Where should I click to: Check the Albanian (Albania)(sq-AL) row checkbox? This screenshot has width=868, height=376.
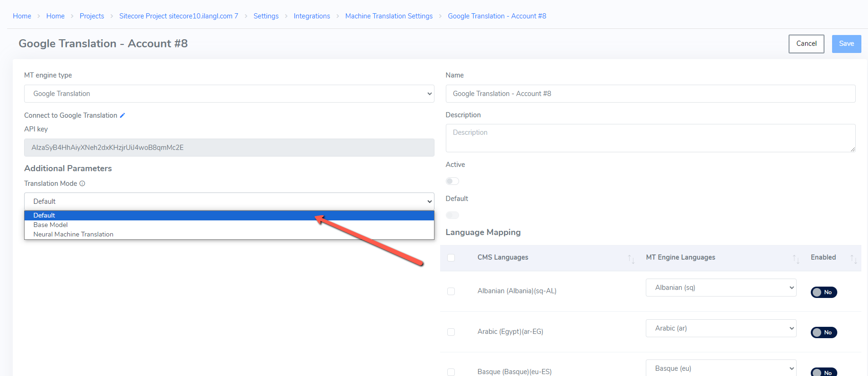[x=451, y=291]
